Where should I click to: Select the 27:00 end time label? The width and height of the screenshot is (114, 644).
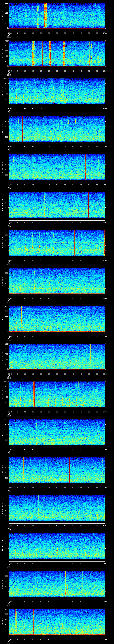[x=105, y=412]
